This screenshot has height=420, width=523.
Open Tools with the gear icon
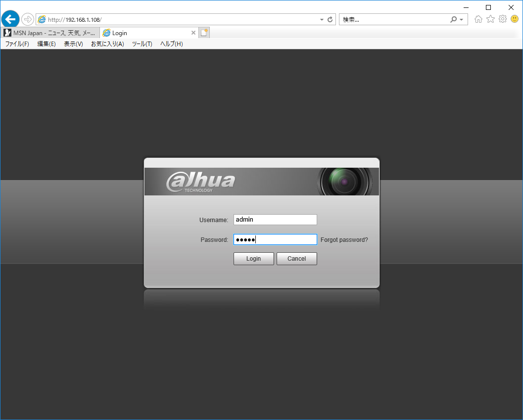pyautogui.click(x=503, y=19)
